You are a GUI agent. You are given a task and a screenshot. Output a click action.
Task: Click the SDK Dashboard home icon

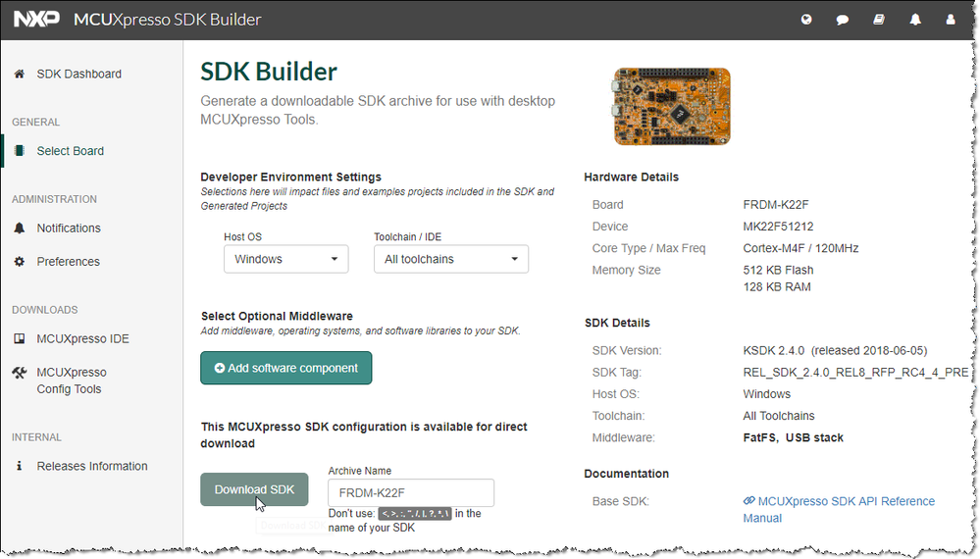20,74
